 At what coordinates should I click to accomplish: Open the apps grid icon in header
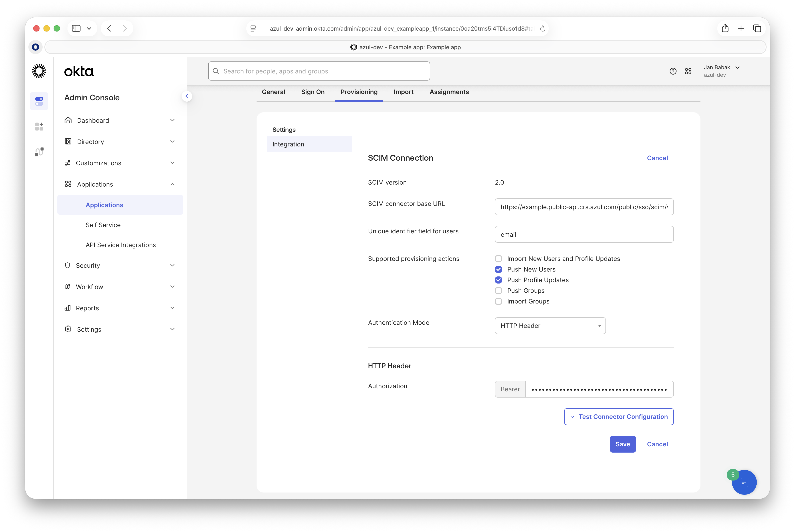pyautogui.click(x=688, y=71)
